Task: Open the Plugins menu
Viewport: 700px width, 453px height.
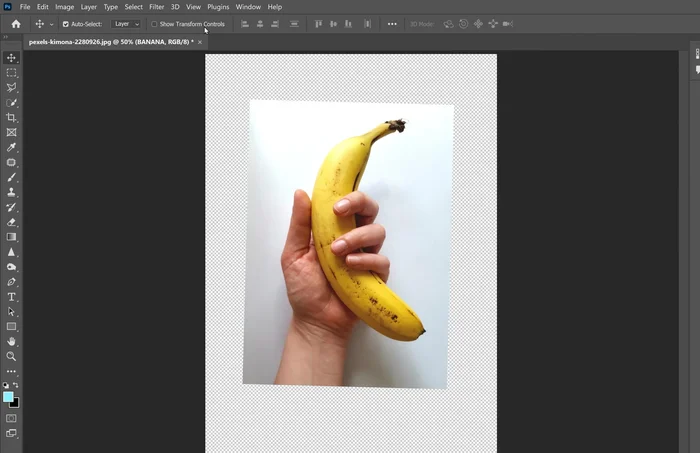Action: (x=218, y=7)
